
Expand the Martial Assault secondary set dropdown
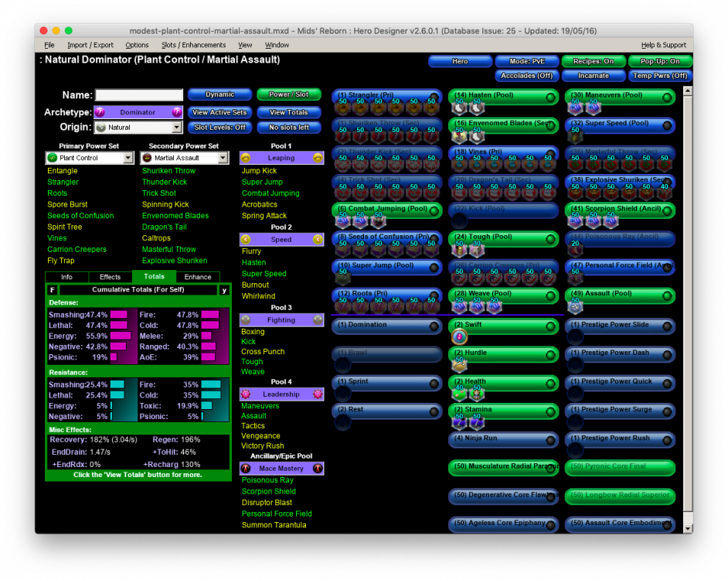click(x=223, y=158)
